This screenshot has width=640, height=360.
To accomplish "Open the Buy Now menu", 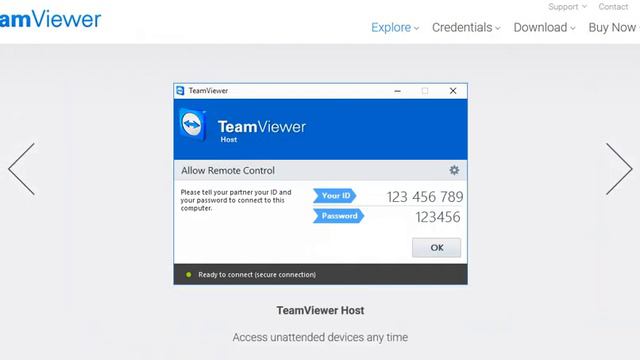I will [x=613, y=27].
